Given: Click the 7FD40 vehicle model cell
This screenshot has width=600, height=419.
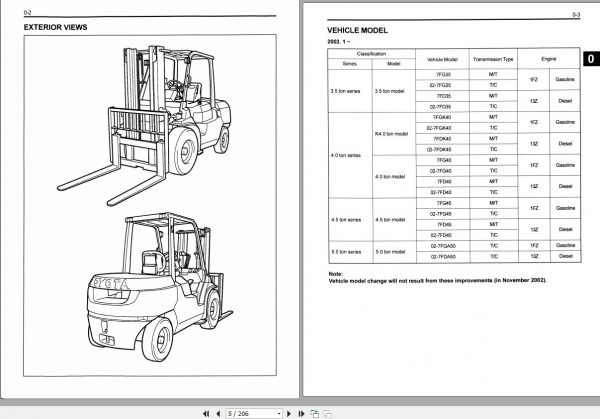Looking at the screenshot, I should [443, 182].
